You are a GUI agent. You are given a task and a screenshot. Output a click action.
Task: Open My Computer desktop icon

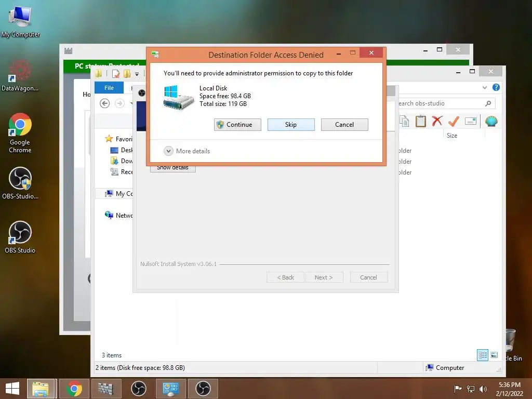click(x=20, y=22)
